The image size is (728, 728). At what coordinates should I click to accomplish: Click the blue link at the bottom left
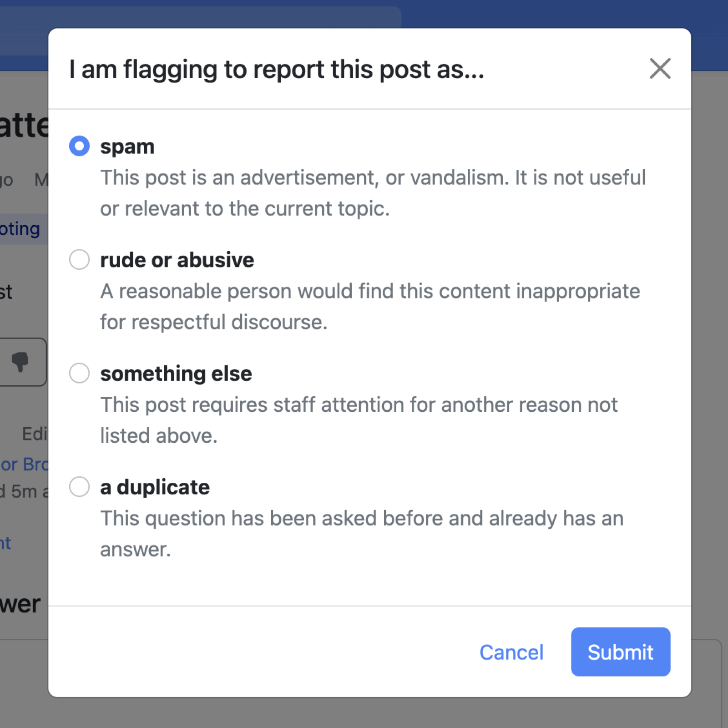coord(6,543)
